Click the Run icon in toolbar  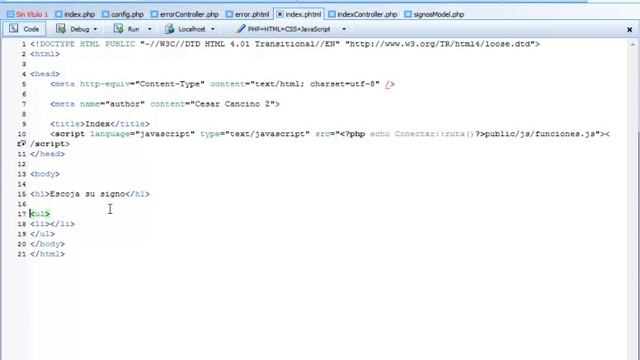pos(118,29)
